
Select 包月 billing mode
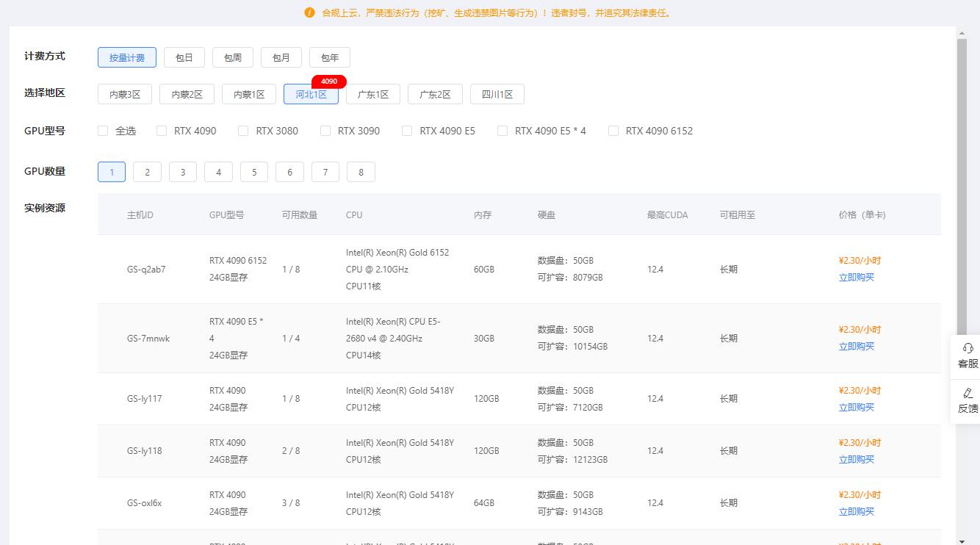[x=281, y=57]
